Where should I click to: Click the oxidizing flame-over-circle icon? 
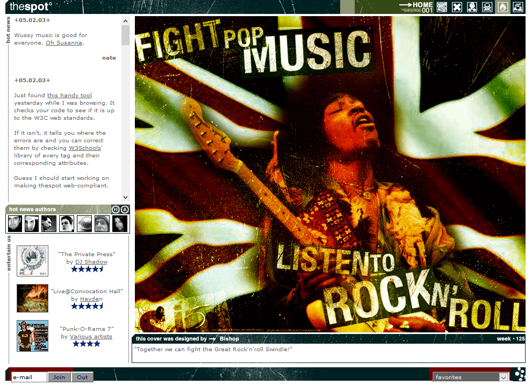[472, 7]
